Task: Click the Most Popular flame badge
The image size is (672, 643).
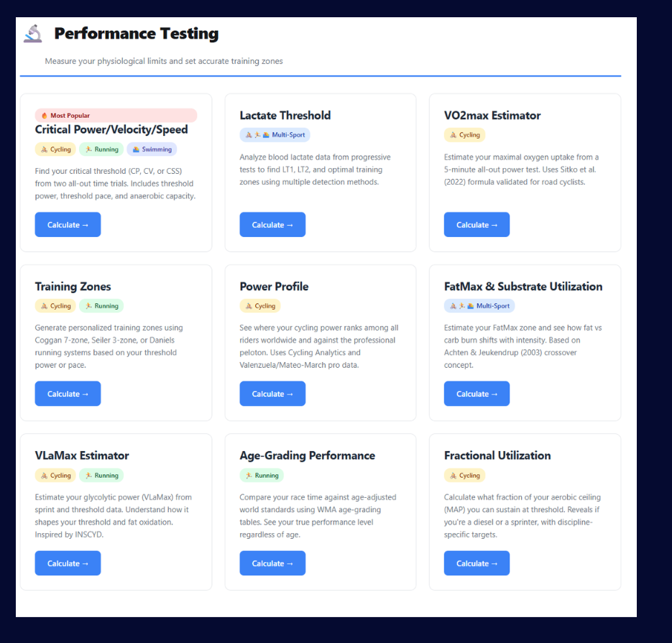Action: [66, 115]
